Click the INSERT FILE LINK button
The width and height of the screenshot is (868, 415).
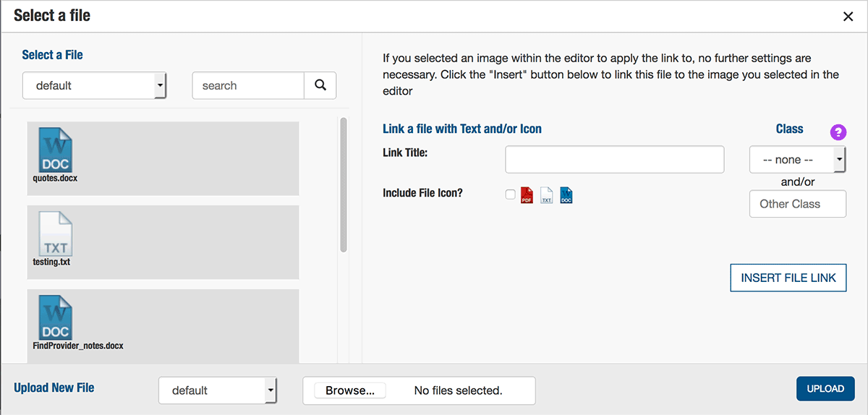click(788, 278)
